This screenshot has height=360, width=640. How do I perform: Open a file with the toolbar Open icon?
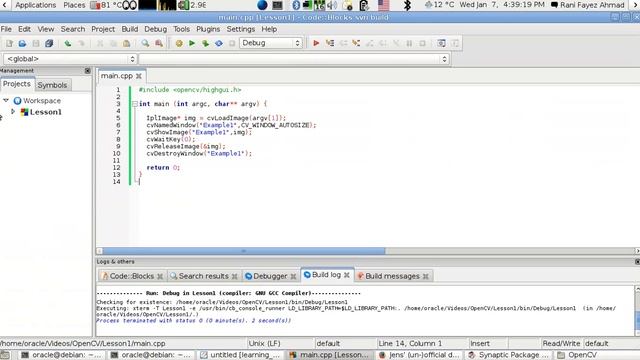pos(22,43)
